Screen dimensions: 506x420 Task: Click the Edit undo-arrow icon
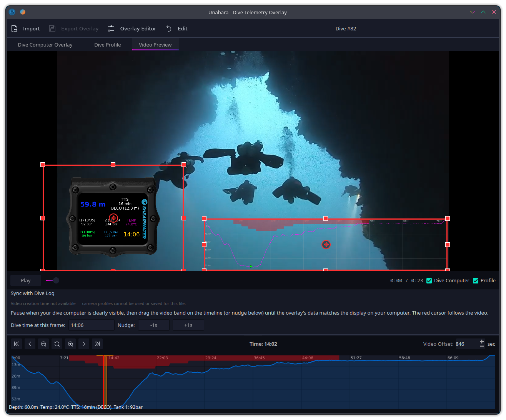click(169, 28)
